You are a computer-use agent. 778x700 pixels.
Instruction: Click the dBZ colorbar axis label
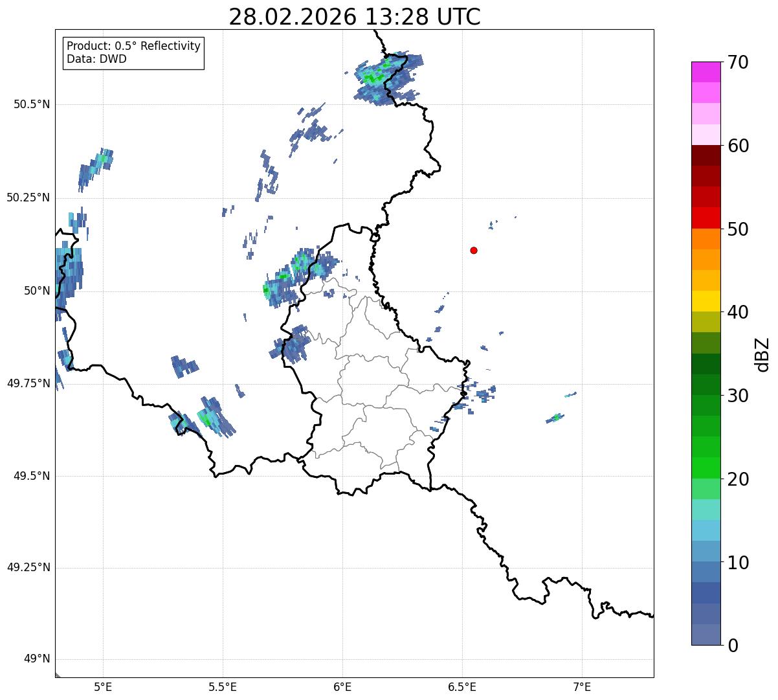tap(762, 354)
